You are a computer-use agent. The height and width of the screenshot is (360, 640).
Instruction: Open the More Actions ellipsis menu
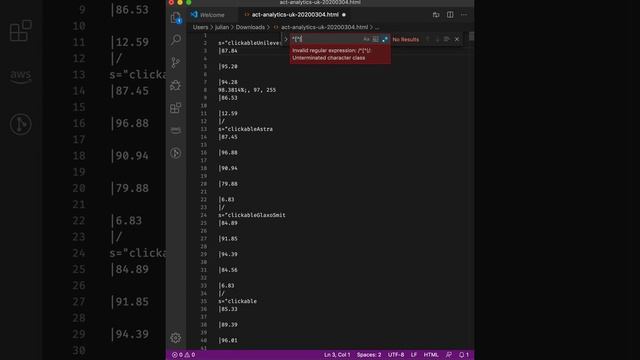(x=464, y=15)
